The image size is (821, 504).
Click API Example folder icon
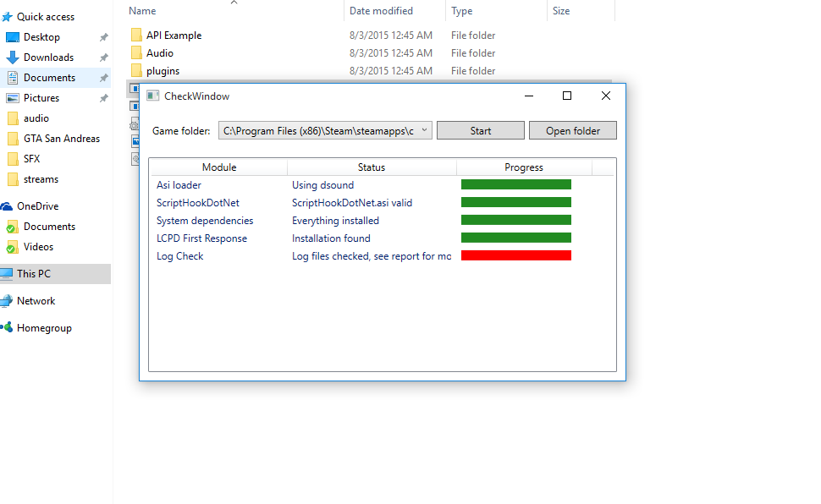point(136,35)
